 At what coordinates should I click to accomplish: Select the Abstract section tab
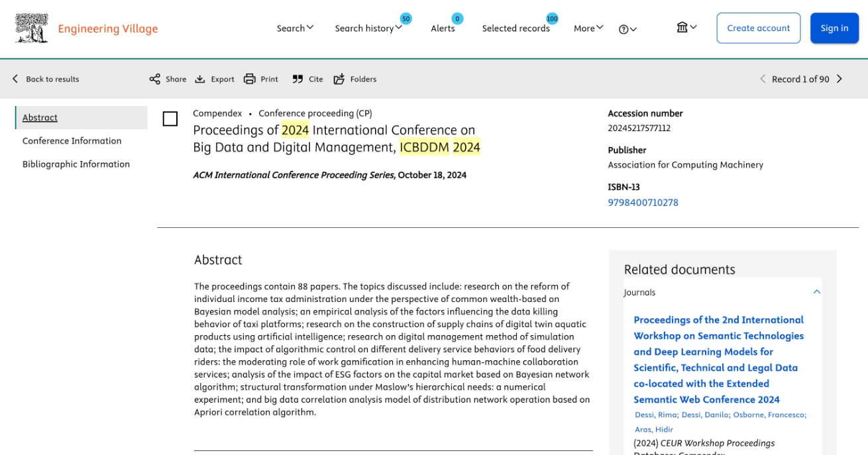click(81, 117)
